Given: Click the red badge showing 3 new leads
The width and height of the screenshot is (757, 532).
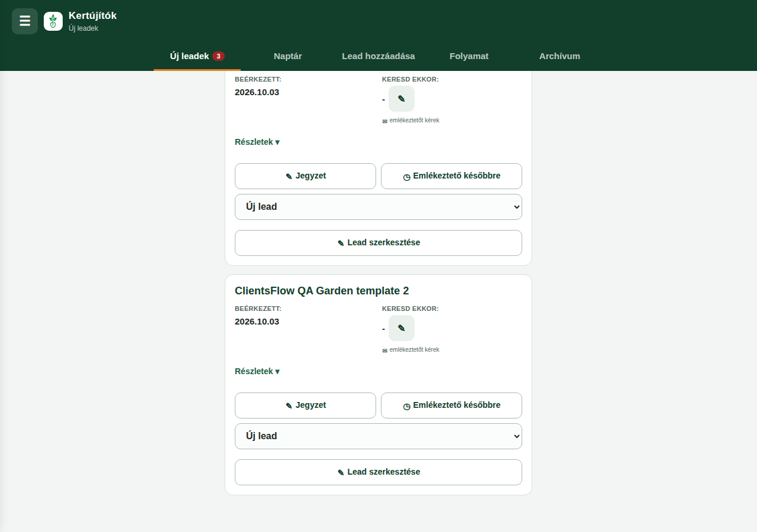Looking at the screenshot, I should click(x=219, y=57).
